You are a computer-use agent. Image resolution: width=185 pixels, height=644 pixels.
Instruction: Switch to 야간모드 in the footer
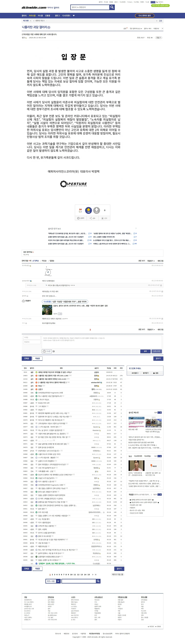click(151, 627)
